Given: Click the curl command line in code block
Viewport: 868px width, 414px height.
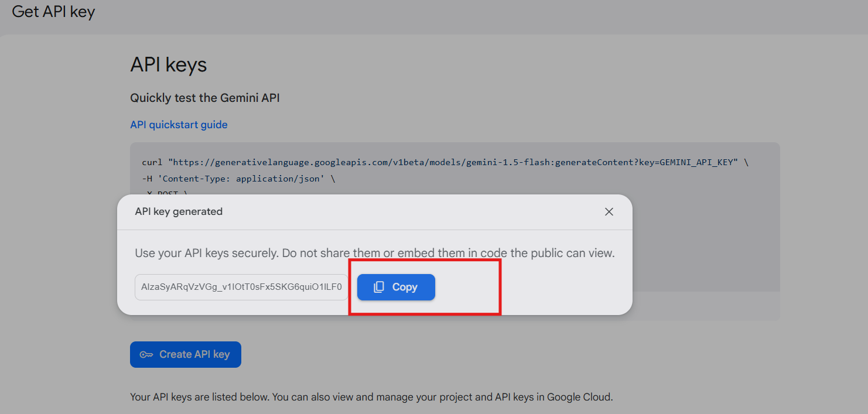Looking at the screenshot, I should pyautogui.click(x=445, y=162).
